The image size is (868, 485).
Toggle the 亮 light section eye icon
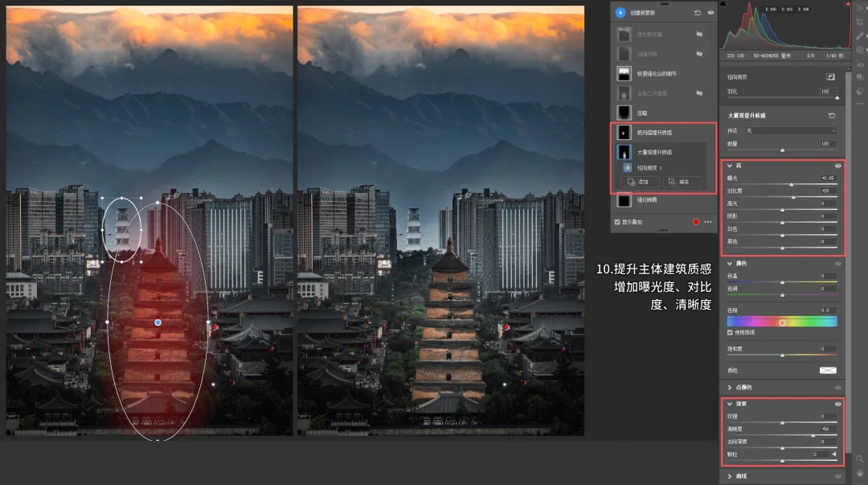click(838, 166)
